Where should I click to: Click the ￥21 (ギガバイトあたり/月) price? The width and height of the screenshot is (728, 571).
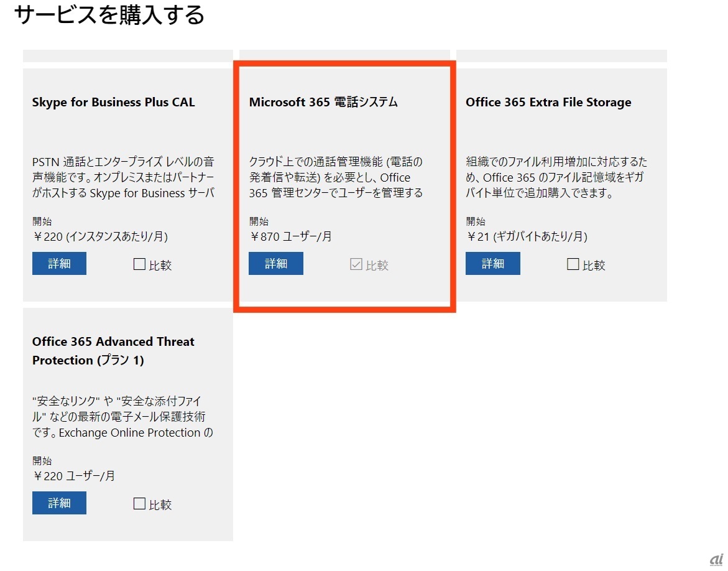(527, 236)
